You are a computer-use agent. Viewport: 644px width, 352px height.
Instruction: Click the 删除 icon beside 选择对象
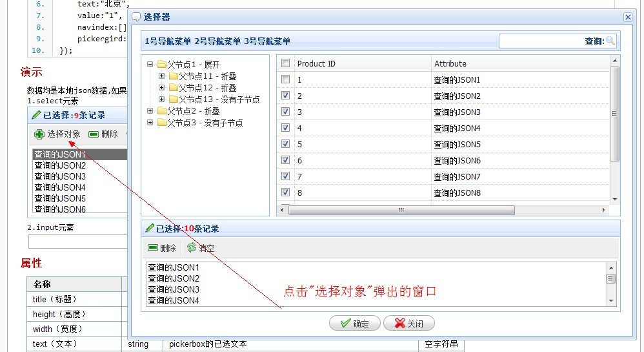[x=94, y=134]
